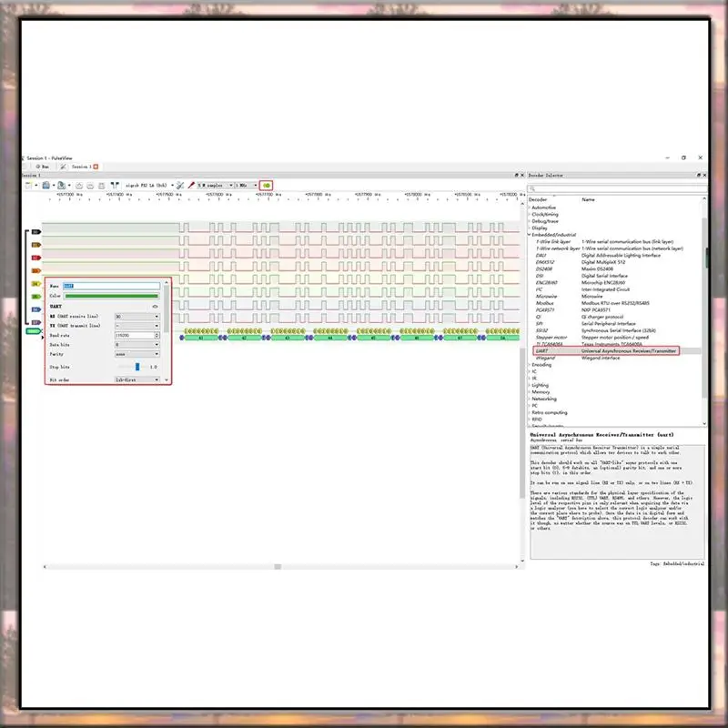This screenshot has width=728, height=728.
Task: Open the sample count dropdown
Action: 215,186
